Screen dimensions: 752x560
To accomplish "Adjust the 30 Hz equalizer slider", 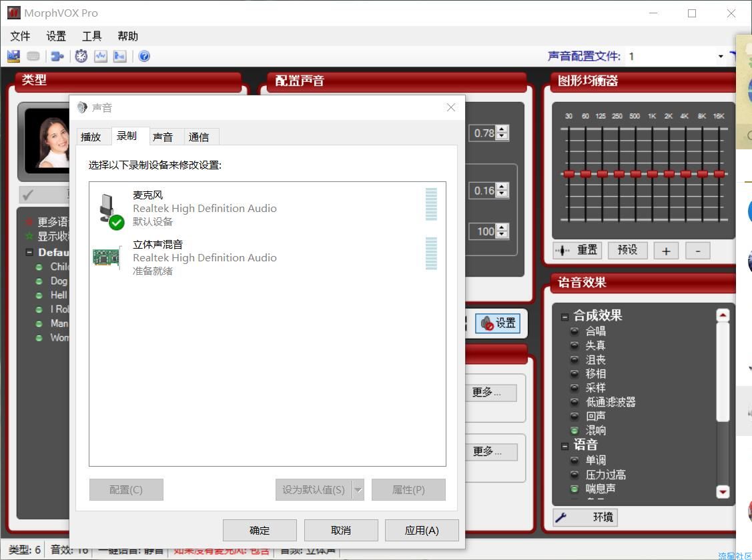I will coord(569,174).
